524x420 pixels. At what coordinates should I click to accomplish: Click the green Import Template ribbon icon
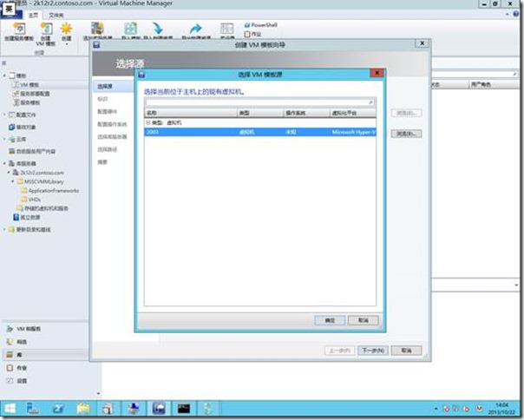pyautogui.click(x=131, y=30)
